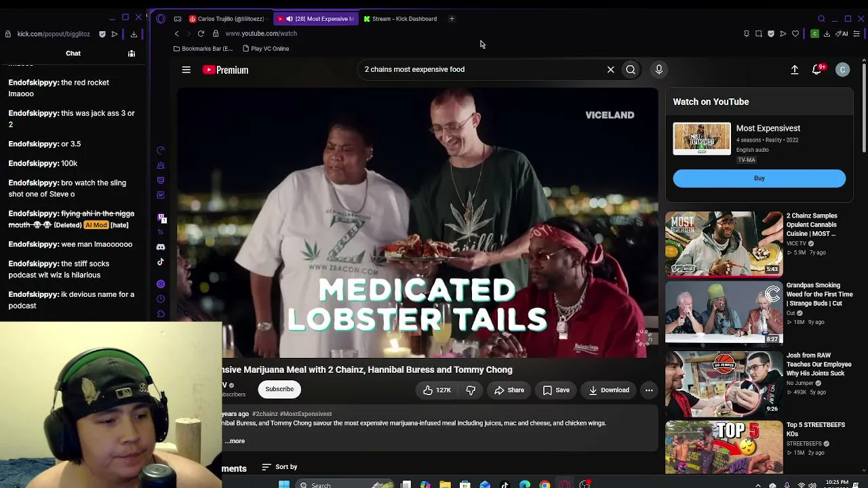Subscribe to the channel
This screenshot has width=868, height=488.
point(279,389)
